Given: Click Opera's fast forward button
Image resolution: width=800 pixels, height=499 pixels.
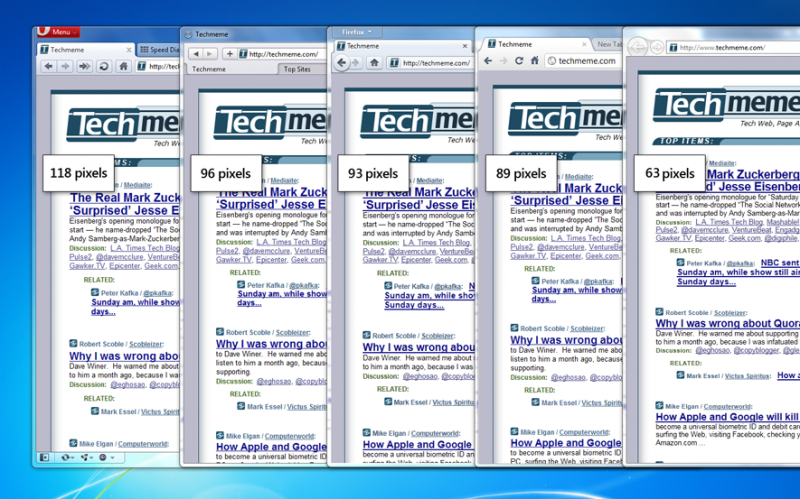Looking at the screenshot, I should click(84, 66).
